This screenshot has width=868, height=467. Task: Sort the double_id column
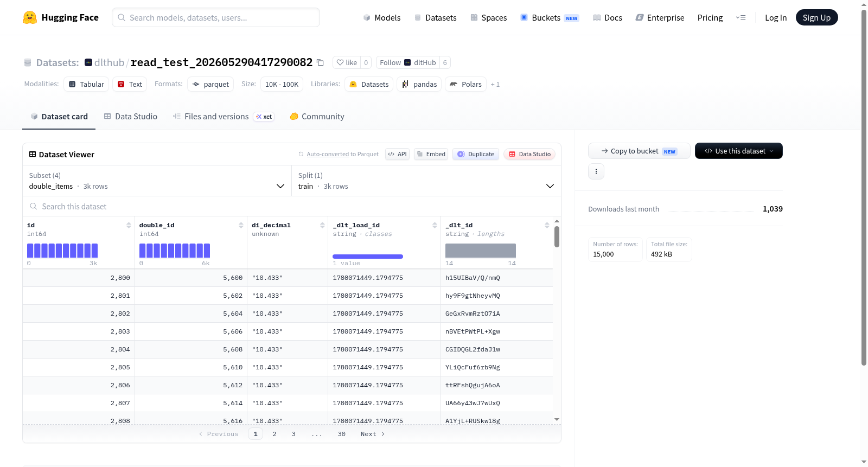(241, 225)
